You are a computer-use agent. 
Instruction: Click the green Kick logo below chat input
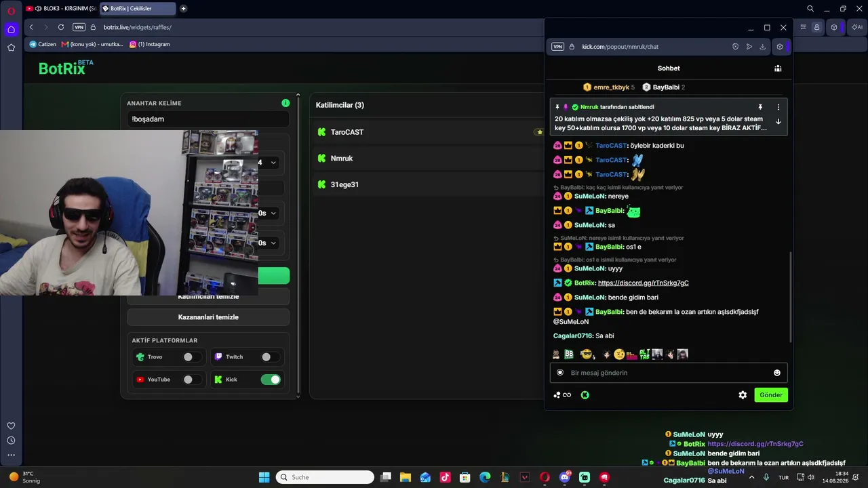(x=585, y=395)
